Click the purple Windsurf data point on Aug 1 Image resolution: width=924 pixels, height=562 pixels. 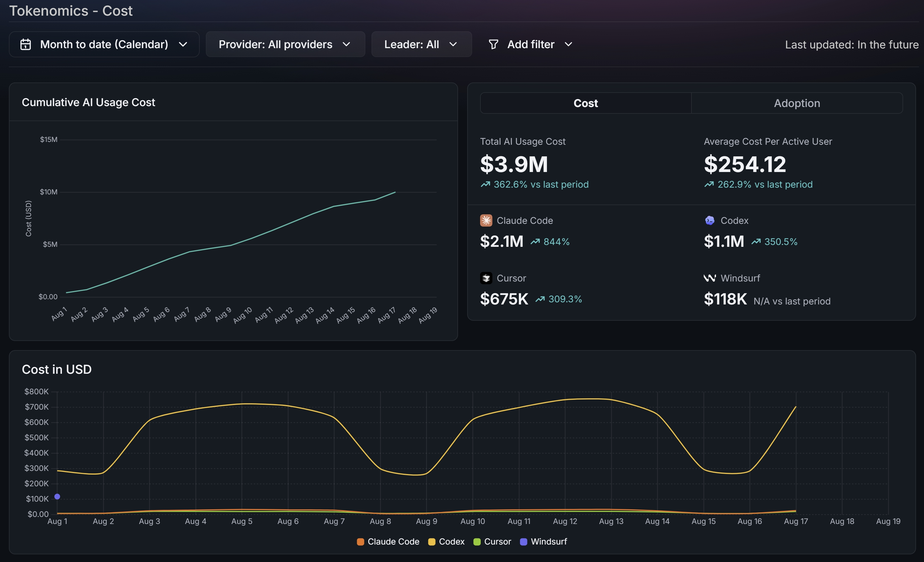pyautogui.click(x=57, y=496)
